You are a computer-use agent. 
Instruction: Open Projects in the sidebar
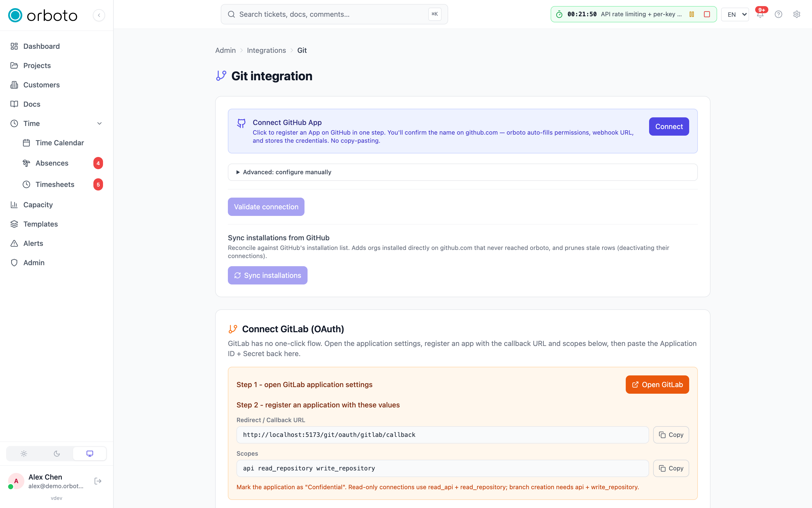click(x=56, y=66)
